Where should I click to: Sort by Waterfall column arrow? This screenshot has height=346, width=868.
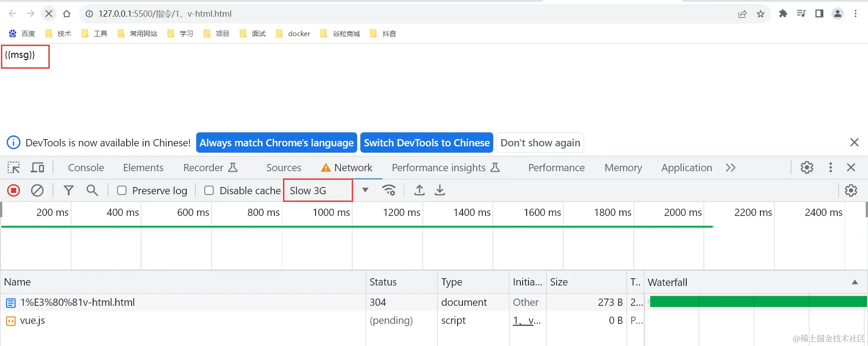[x=854, y=282]
